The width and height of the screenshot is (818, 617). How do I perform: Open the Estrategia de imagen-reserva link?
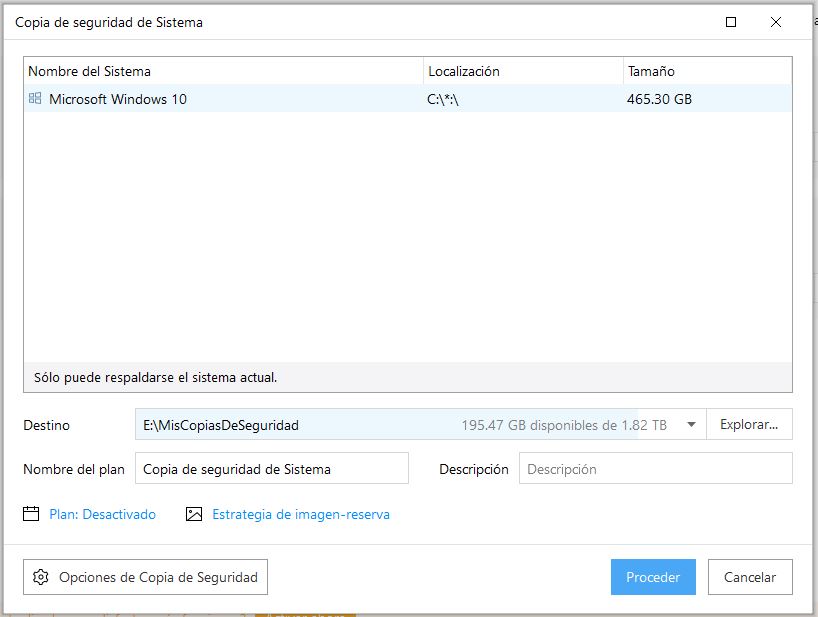coord(301,514)
